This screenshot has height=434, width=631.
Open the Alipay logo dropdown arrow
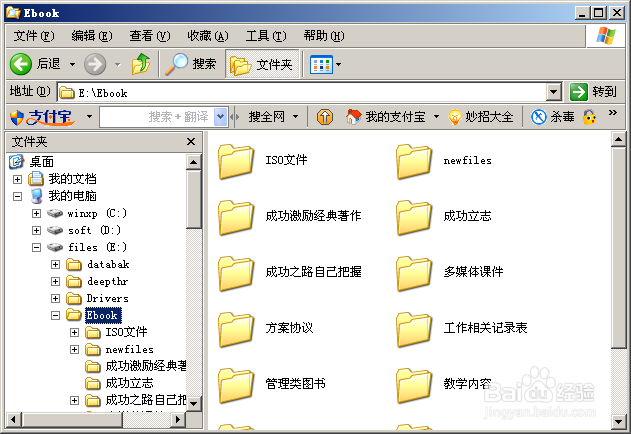pos(89,117)
